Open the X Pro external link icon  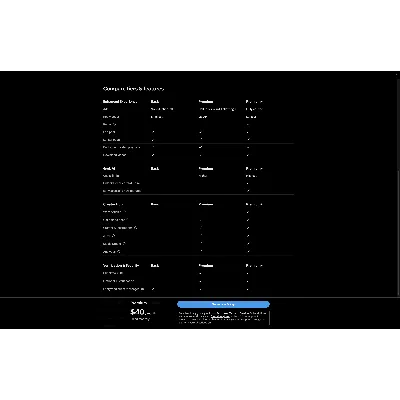pyautogui.click(x=114, y=236)
